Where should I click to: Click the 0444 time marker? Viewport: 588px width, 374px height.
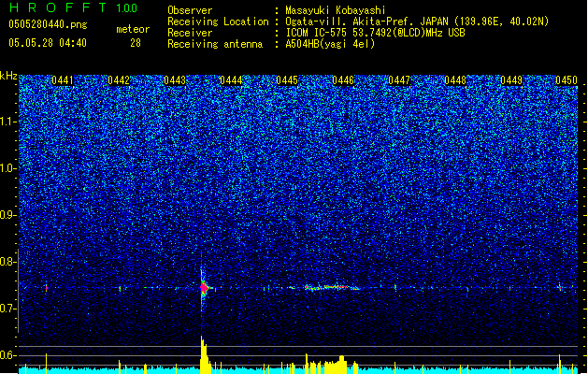click(x=231, y=80)
